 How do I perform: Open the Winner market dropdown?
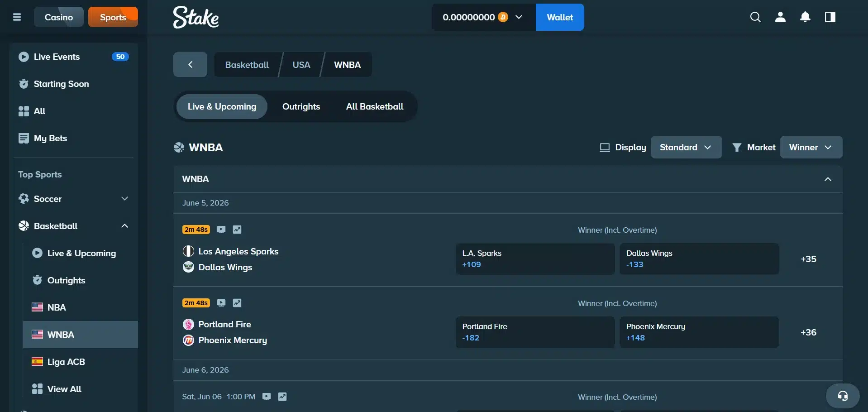pyautogui.click(x=811, y=147)
